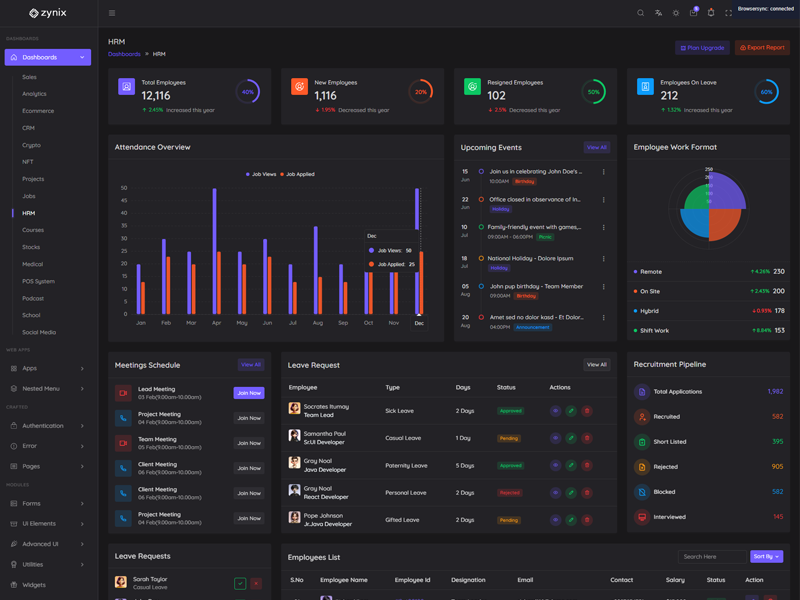Delete Samantha Paul's leave request

tap(587, 438)
